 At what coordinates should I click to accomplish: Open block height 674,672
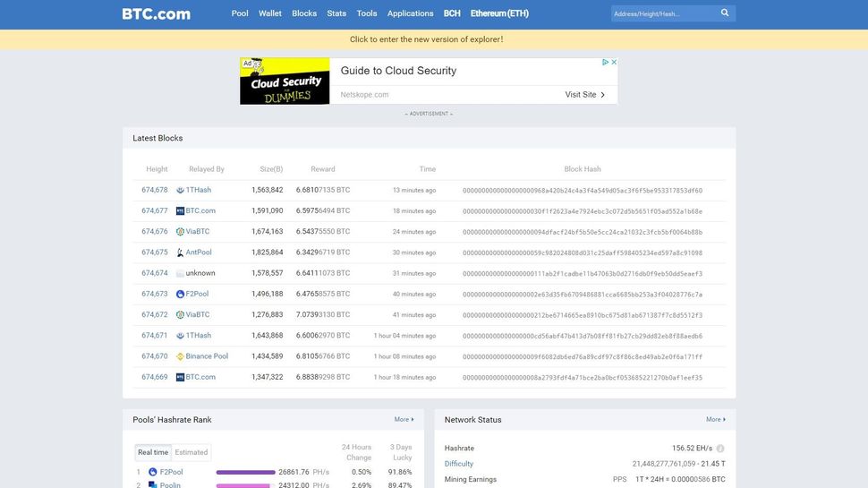155,314
